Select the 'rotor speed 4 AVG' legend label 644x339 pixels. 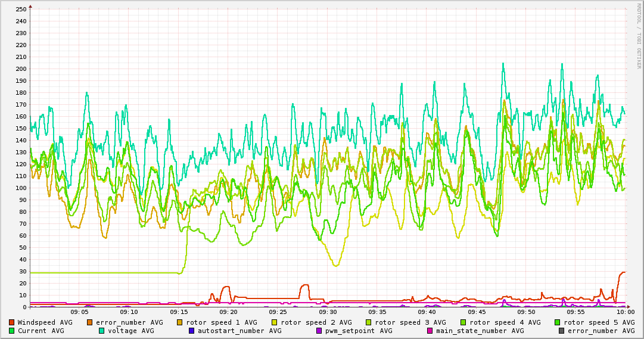(505, 322)
